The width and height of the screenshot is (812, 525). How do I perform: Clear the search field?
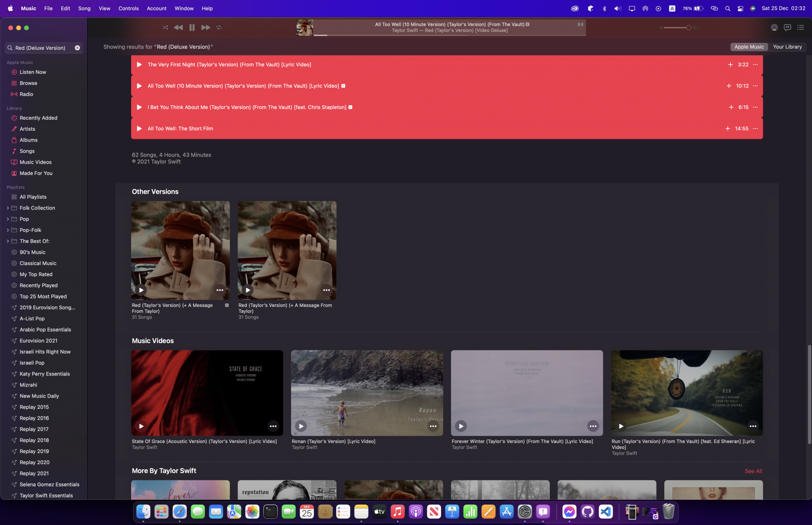[x=78, y=48]
